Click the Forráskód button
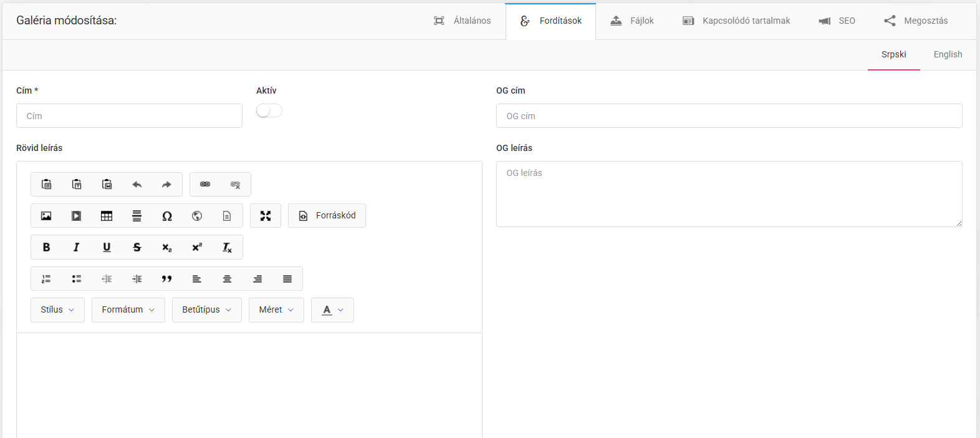The image size is (980, 438). (327, 216)
